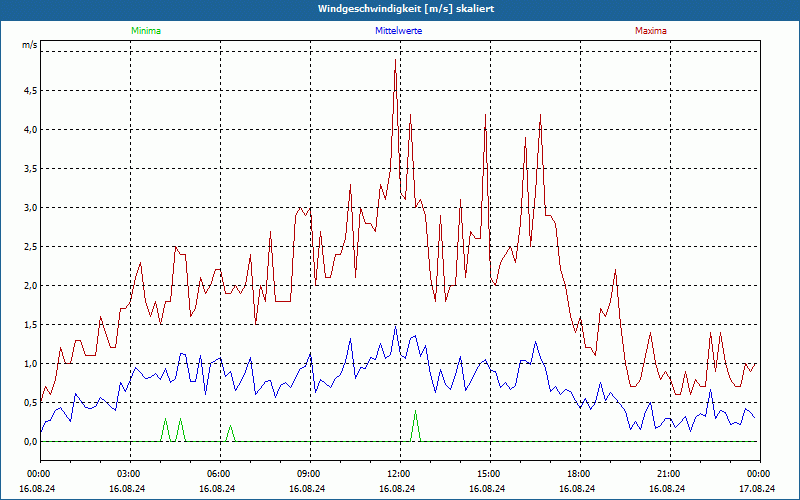Click the 3,0 y-axis tick label

(x=30, y=208)
